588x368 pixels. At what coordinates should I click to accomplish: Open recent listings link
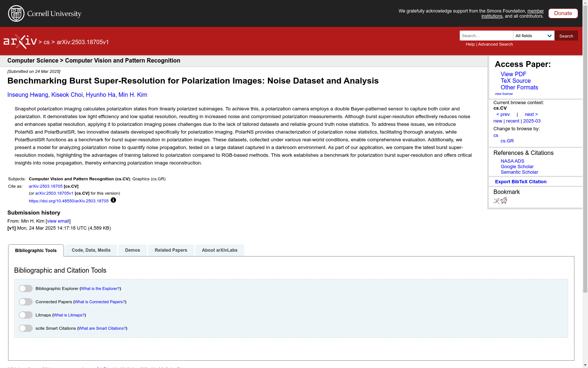click(513, 121)
